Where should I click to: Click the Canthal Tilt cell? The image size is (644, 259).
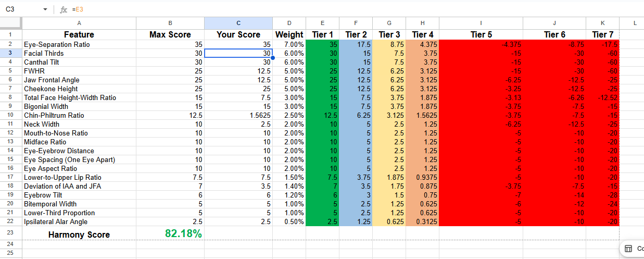click(79, 62)
